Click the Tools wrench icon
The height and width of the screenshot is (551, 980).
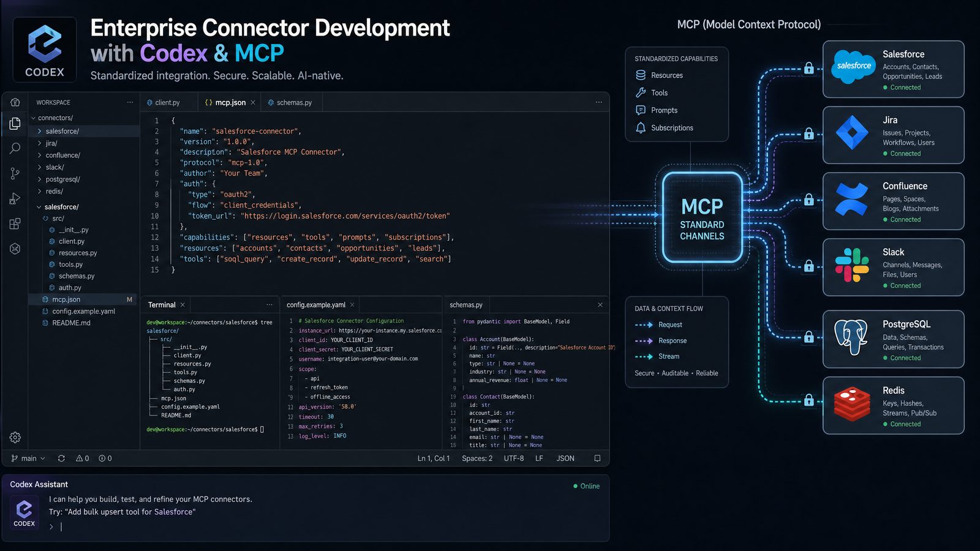click(641, 92)
